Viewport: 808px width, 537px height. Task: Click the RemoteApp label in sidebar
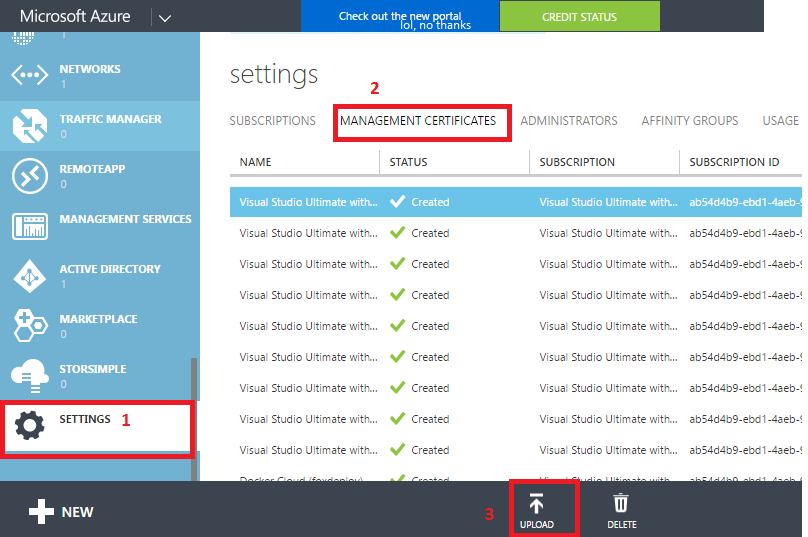point(92,169)
